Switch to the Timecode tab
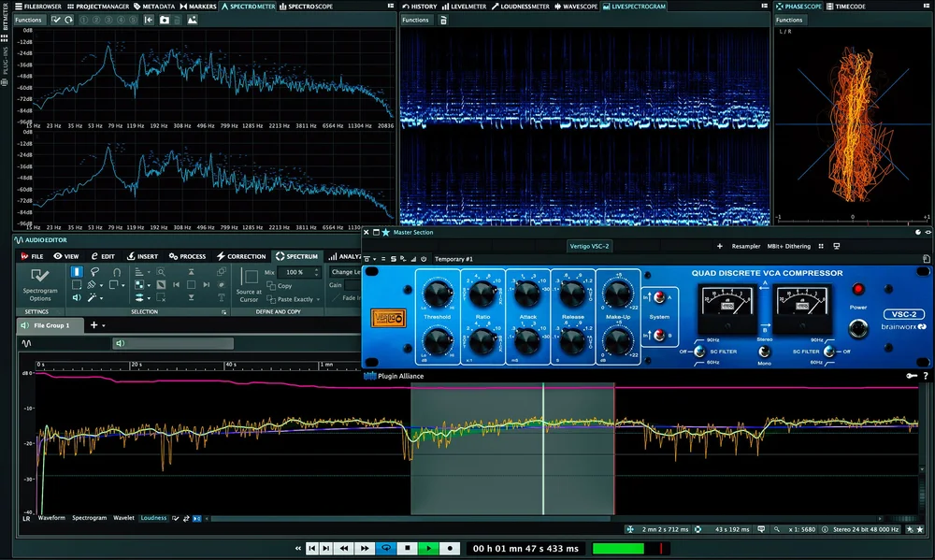Screen dimensions: 935x560 point(845,6)
